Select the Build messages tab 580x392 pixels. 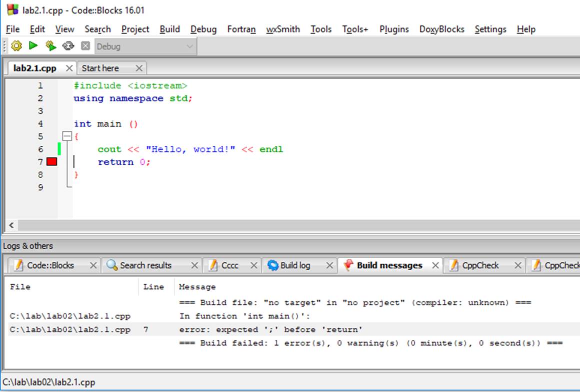[x=389, y=265]
